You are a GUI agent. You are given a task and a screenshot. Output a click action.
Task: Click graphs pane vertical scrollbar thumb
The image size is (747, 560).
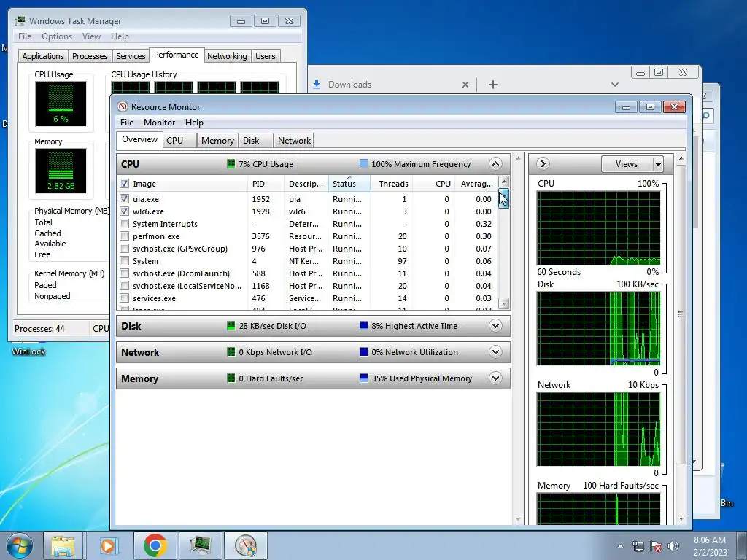point(681,314)
